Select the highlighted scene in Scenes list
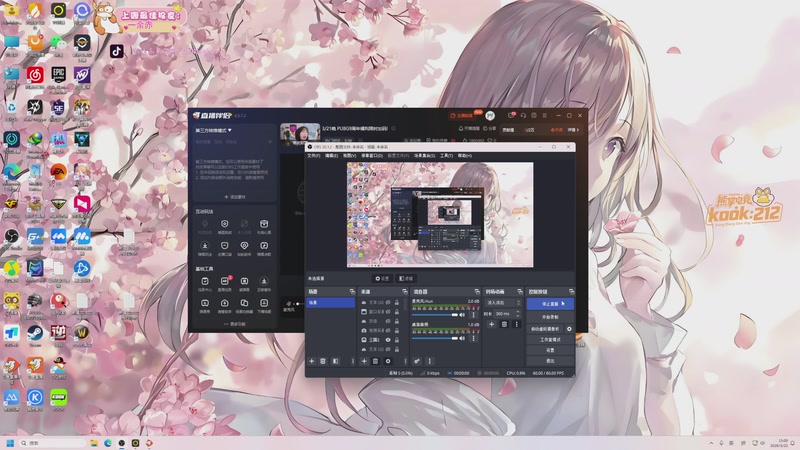The height and width of the screenshot is (450, 800). tap(331, 303)
